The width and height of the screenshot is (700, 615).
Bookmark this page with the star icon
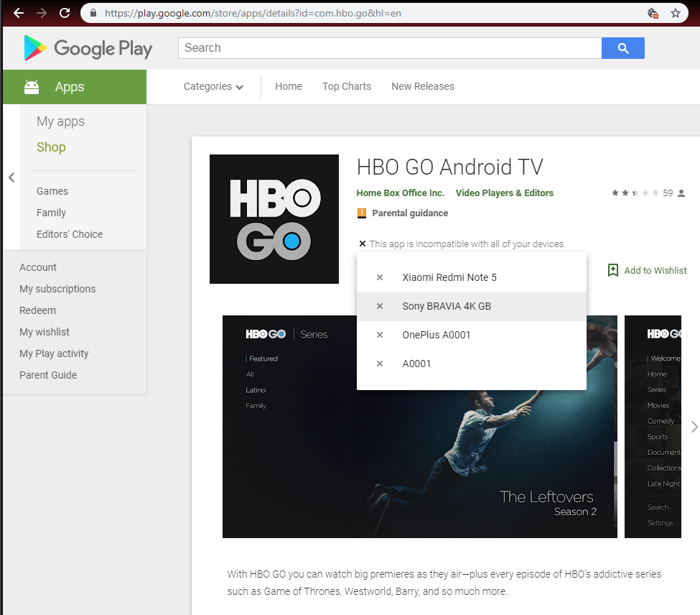[x=675, y=13]
